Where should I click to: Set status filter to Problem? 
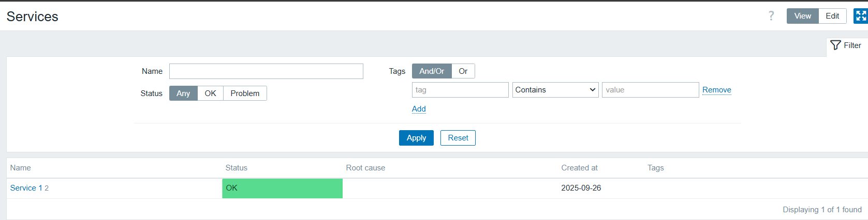tap(245, 93)
